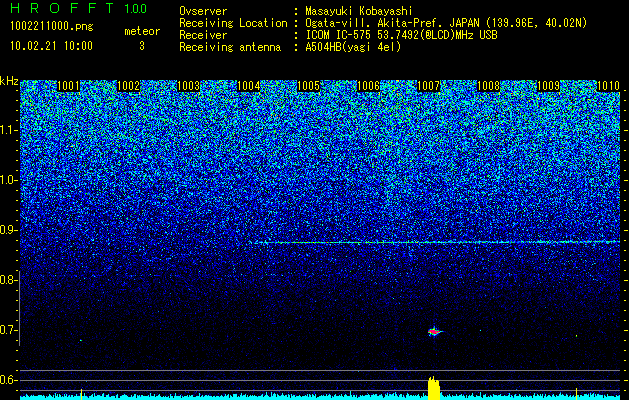Click the thin yellow spike under 1001

click(x=81, y=394)
